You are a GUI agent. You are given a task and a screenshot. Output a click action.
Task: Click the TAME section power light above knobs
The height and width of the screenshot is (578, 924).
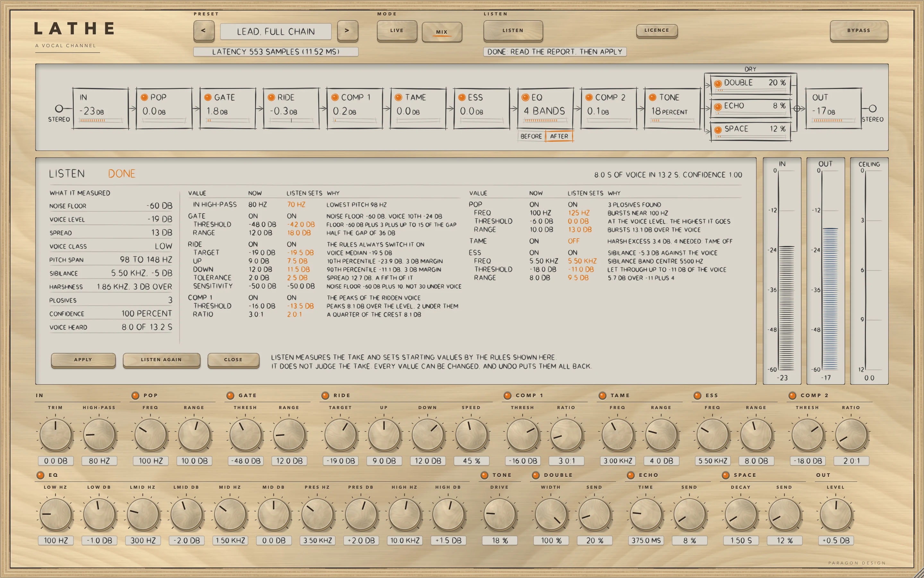[603, 396]
